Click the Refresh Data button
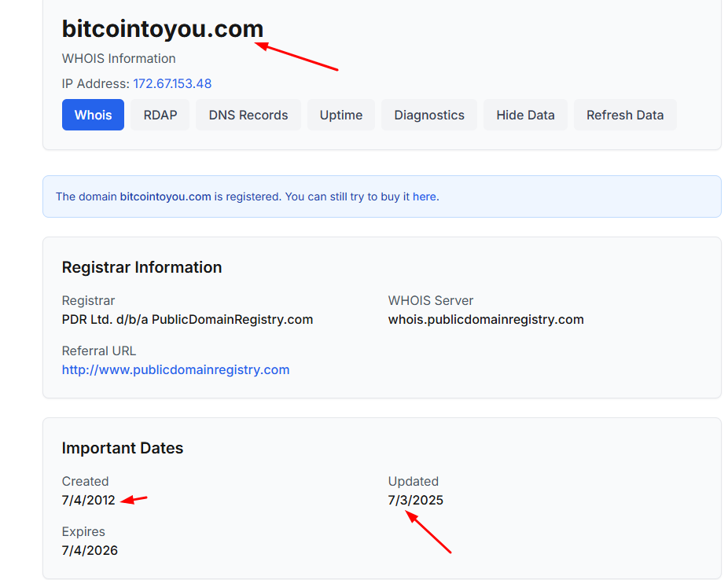The width and height of the screenshot is (728, 580). point(625,115)
